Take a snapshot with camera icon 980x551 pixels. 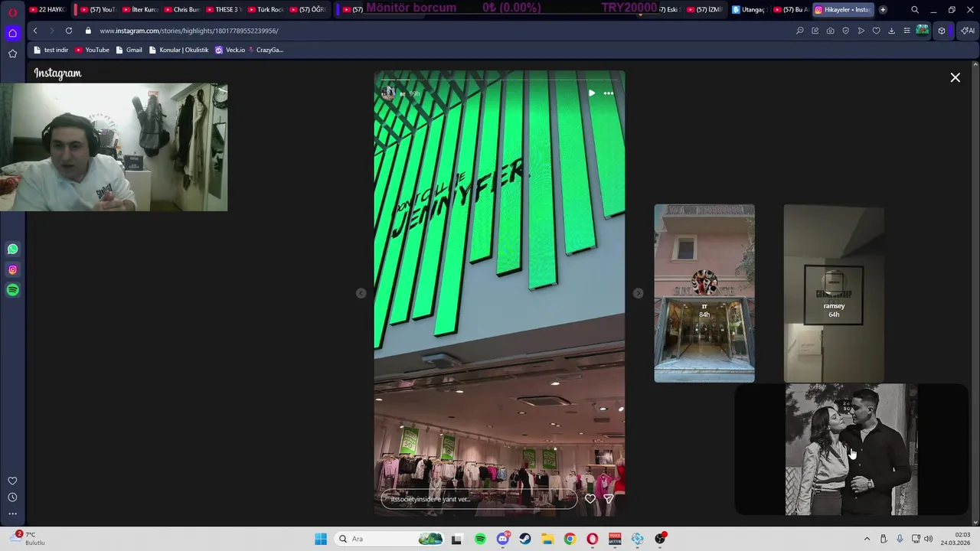click(x=831, y=31)
